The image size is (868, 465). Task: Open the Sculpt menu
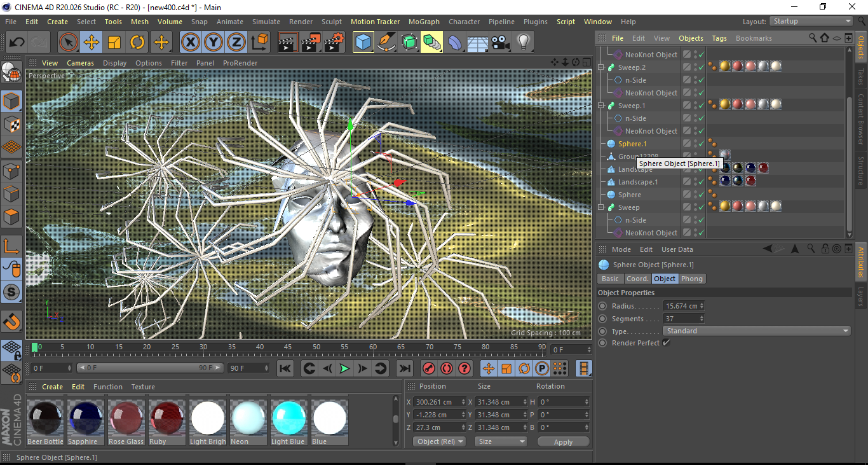point(332,22)
